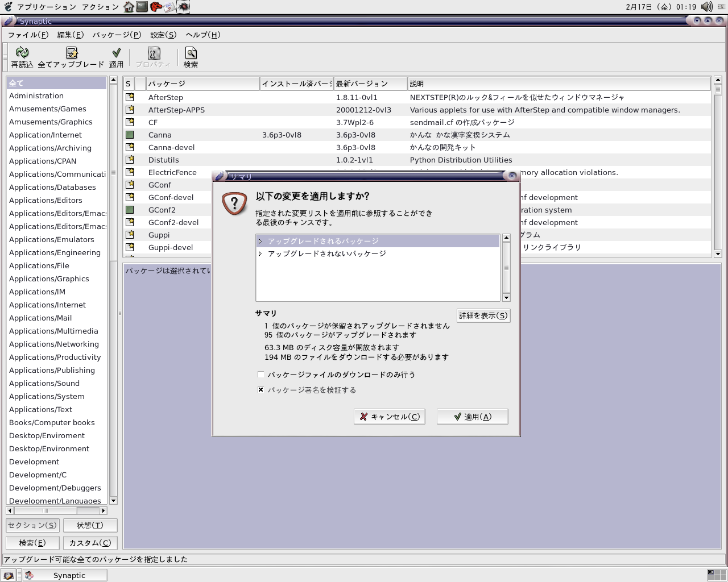Click the Cancel (キャンセル) button in dialog

(390, 417)
